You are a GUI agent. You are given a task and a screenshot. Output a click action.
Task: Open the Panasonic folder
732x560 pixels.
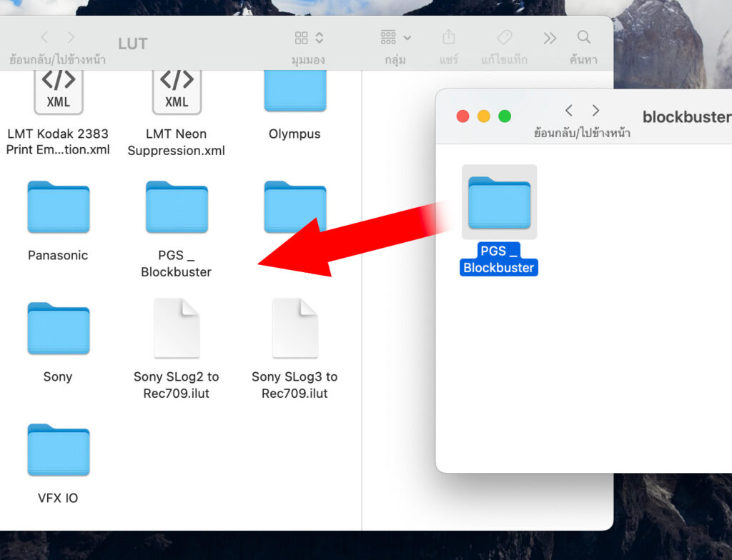[58, 208]
